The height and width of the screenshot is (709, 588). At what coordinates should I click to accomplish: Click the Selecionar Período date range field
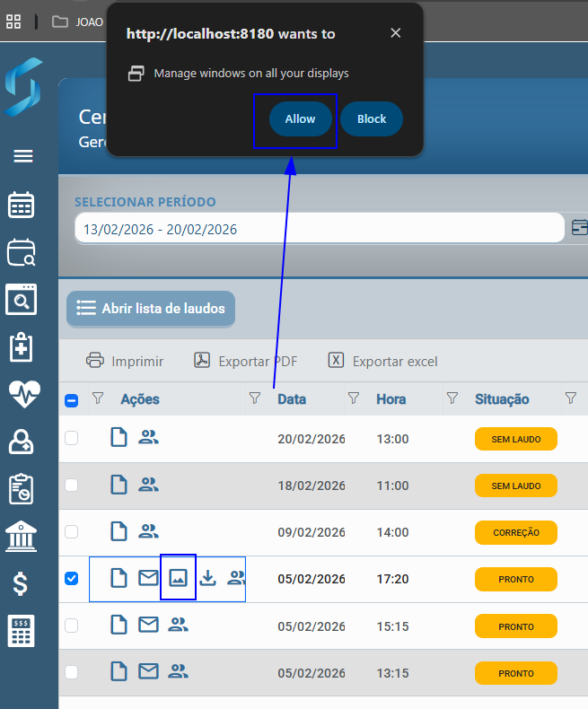[x=319, y=230]
